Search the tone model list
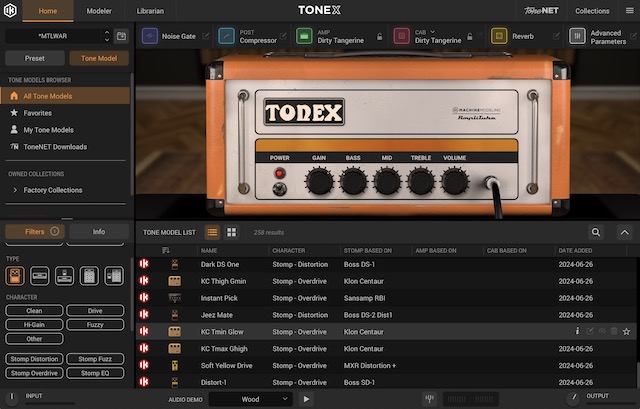 [596, 232]
